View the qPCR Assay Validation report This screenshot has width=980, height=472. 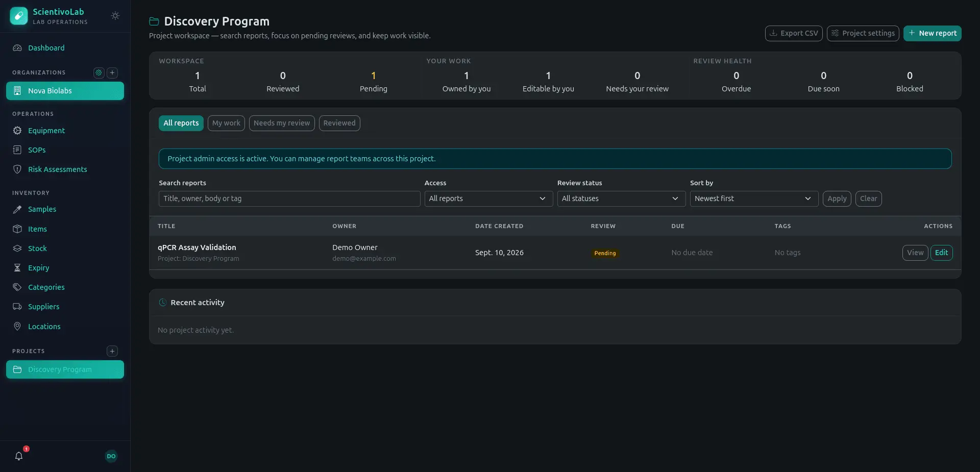point(915,253)
